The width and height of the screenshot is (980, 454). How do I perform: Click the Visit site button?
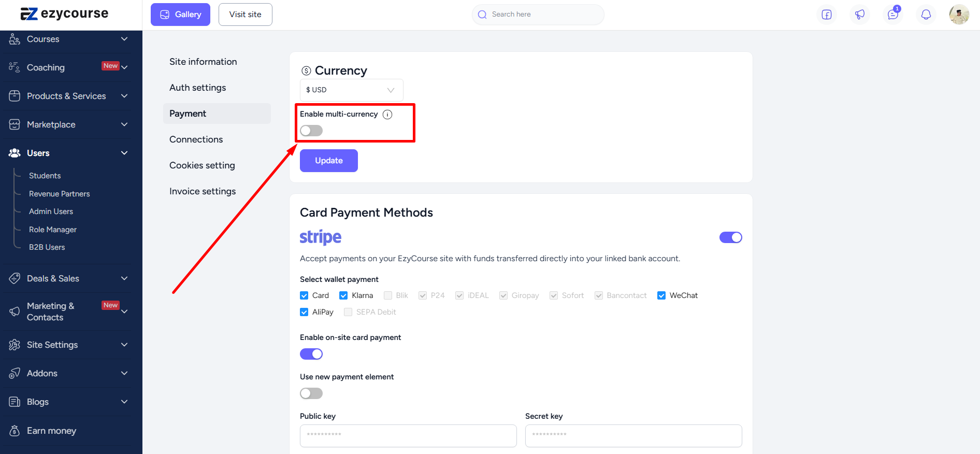pos(246,15)
